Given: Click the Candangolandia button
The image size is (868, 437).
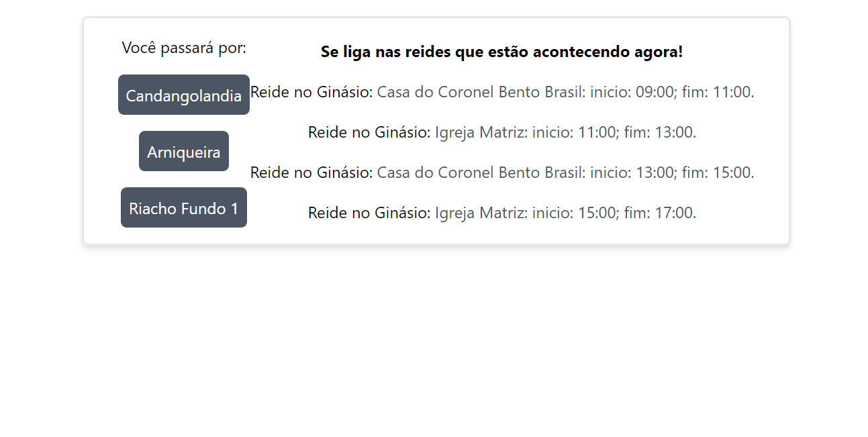Looking at the screenshot, I should (183, 95).
